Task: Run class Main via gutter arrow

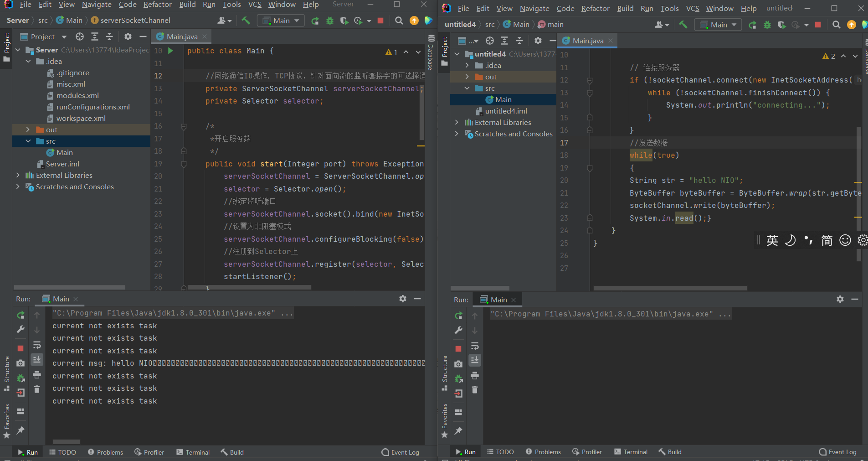Action: (171, 51)
